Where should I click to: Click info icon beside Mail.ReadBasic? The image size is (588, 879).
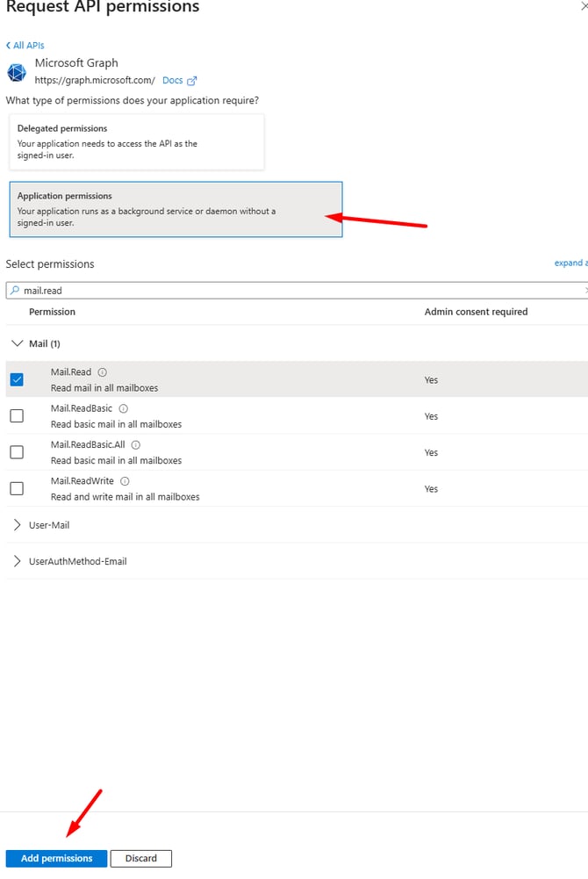point(124,408)
